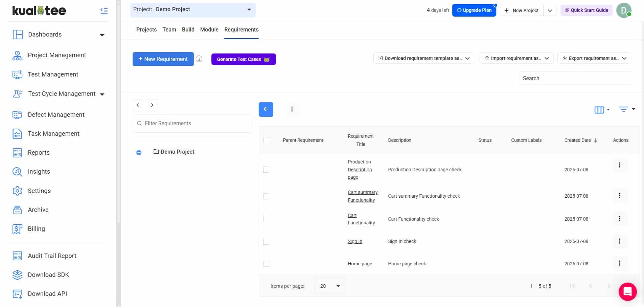This screenshot has height=307, width=644.
Task: Open Export requirement as dropdown
Action: 594,58
